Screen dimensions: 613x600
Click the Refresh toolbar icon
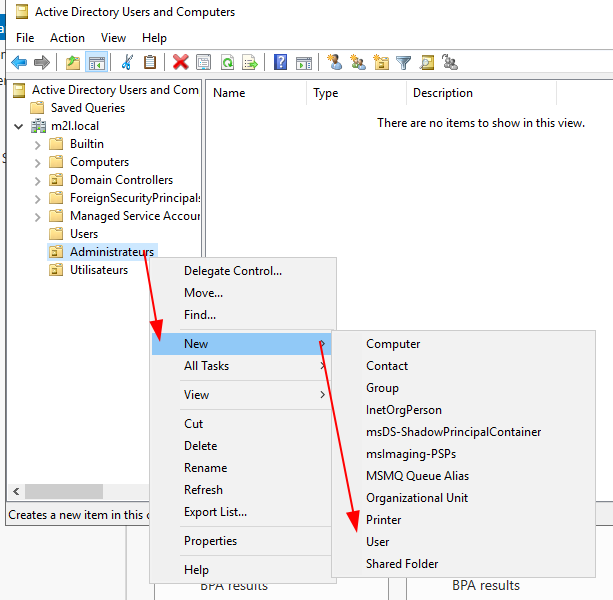[x=227, y=62]
